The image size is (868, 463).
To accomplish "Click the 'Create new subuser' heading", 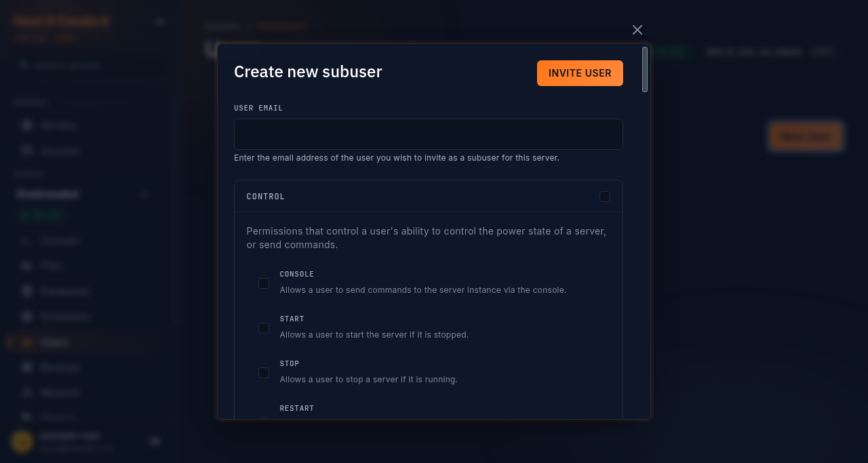I will [308, 72].
